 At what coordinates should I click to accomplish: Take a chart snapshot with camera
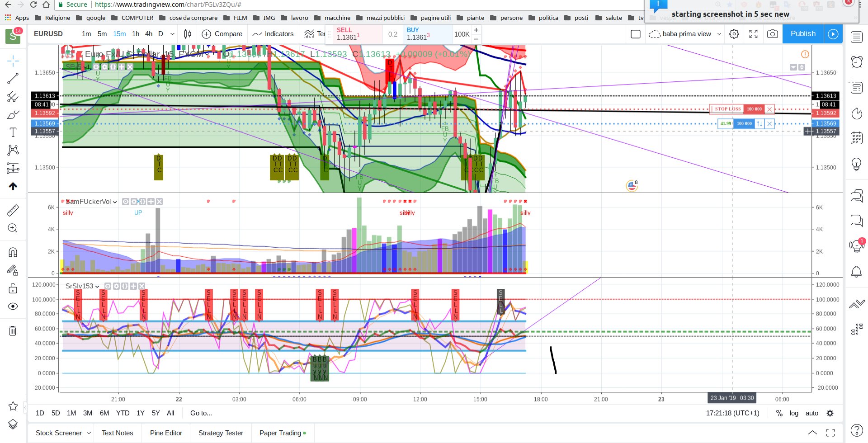[x=773, y=34]
